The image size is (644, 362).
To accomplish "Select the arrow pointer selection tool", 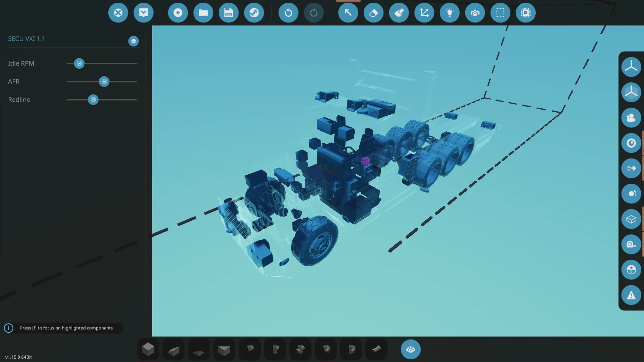I will point(348,13).
